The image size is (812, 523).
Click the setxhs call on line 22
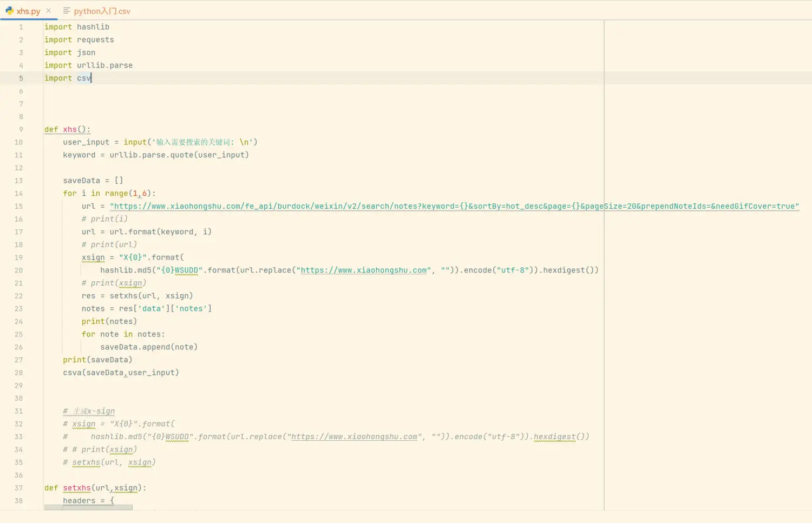click(x=123, y=296)
